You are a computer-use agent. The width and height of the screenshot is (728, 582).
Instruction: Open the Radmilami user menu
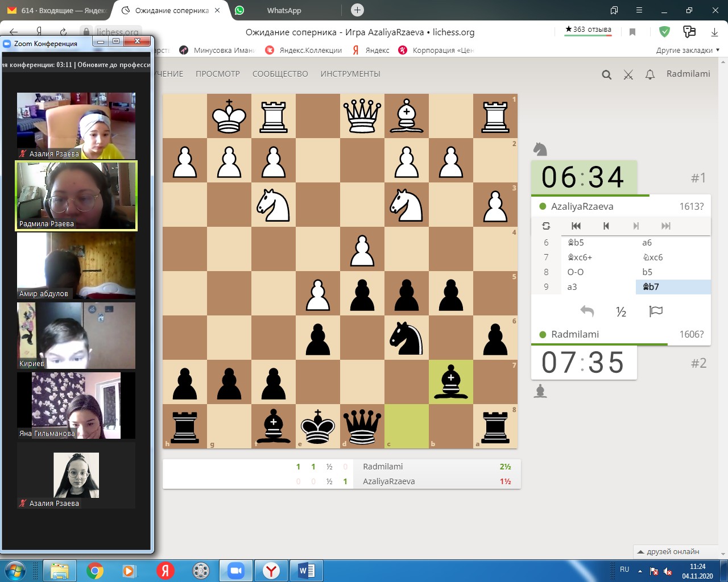coord(688,74)
